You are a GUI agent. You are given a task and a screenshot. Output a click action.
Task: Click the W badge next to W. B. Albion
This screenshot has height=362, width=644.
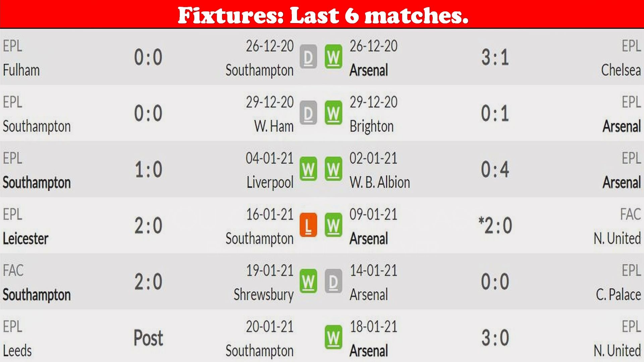pyautogui.click(x=333, y=169)
